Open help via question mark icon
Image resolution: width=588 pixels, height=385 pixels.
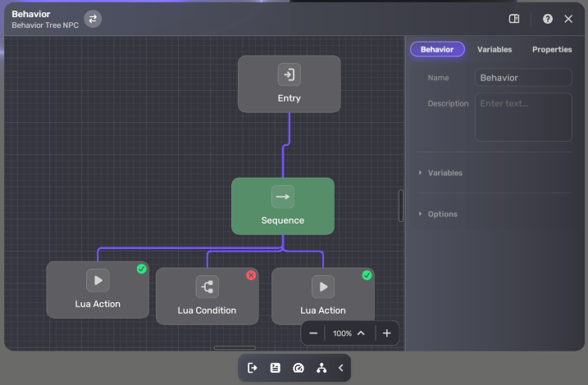coord(548,19)
